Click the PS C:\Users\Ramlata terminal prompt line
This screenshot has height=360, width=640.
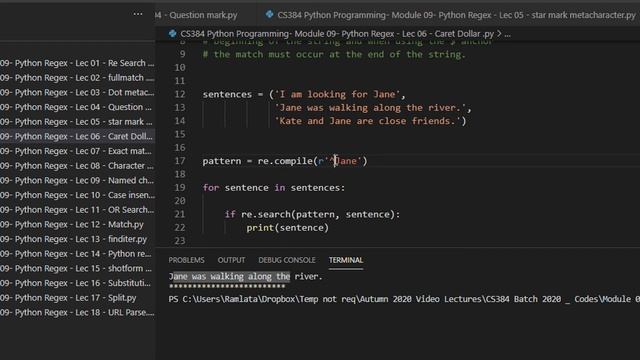pos(404,299)
